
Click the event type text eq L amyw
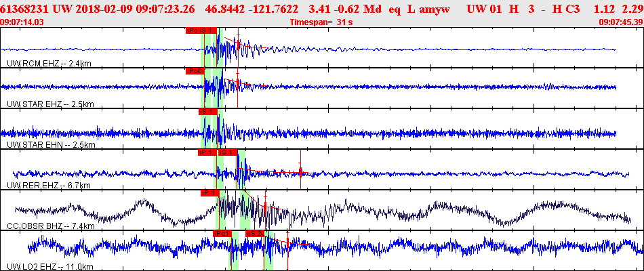tap(420, 8)
